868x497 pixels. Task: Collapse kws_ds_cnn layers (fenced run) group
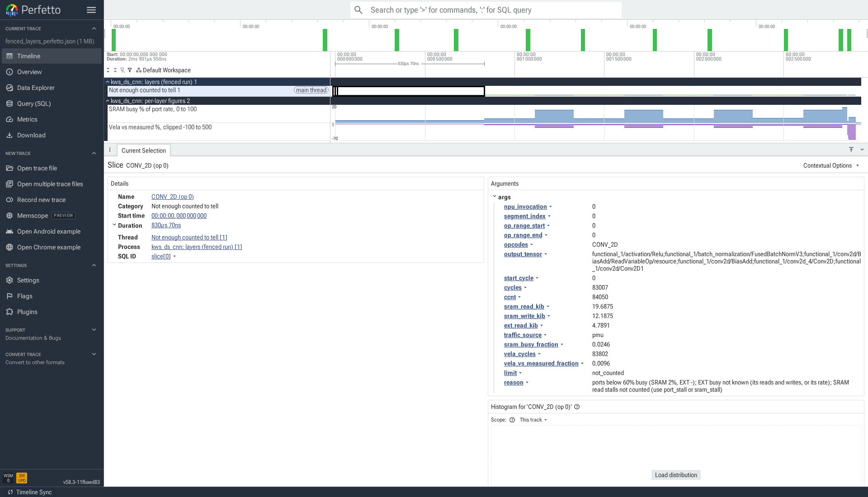[x=108, y=82]
